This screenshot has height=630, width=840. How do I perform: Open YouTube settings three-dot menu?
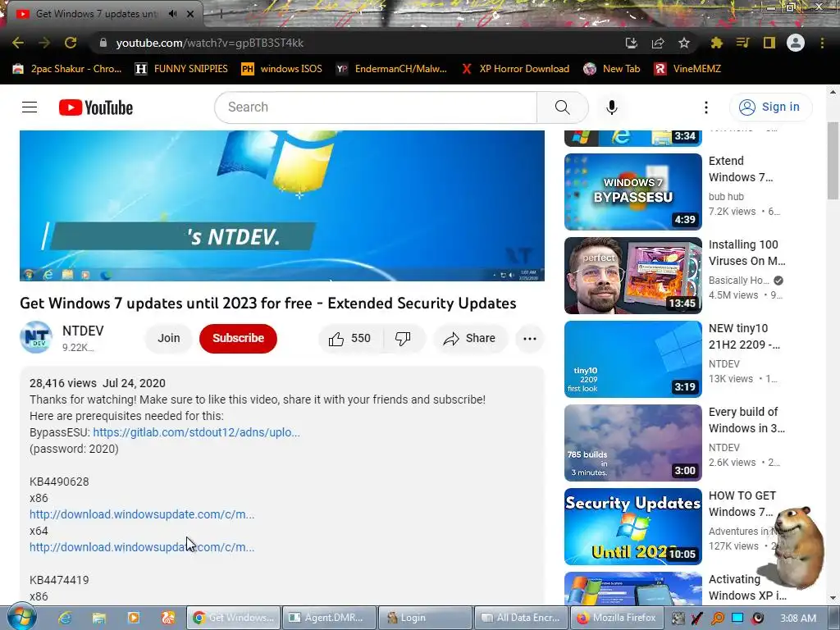pyautogui.click(x=706, y=107)
